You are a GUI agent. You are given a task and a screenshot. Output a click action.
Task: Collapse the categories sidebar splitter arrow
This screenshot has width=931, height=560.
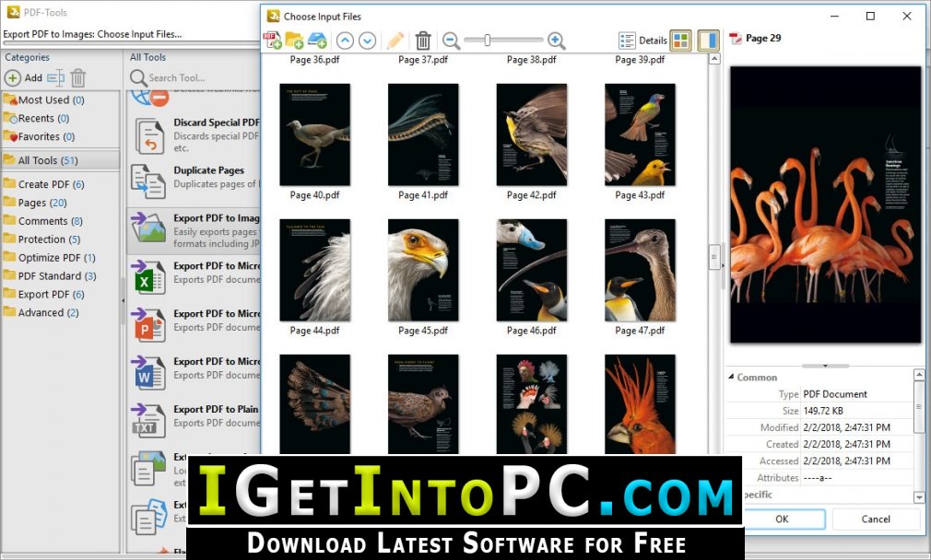[x=123, y=301]
